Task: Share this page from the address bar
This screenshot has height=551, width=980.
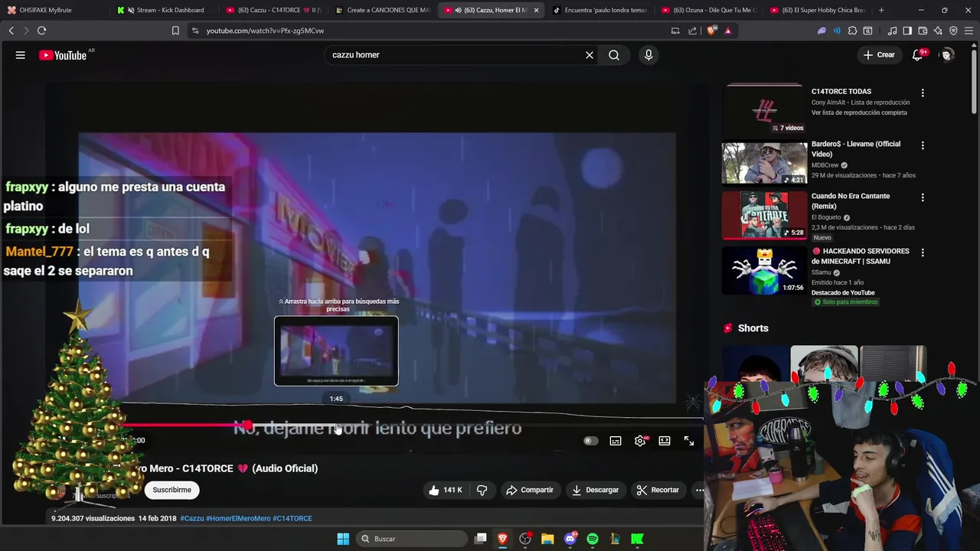Action: click(692, 31)
